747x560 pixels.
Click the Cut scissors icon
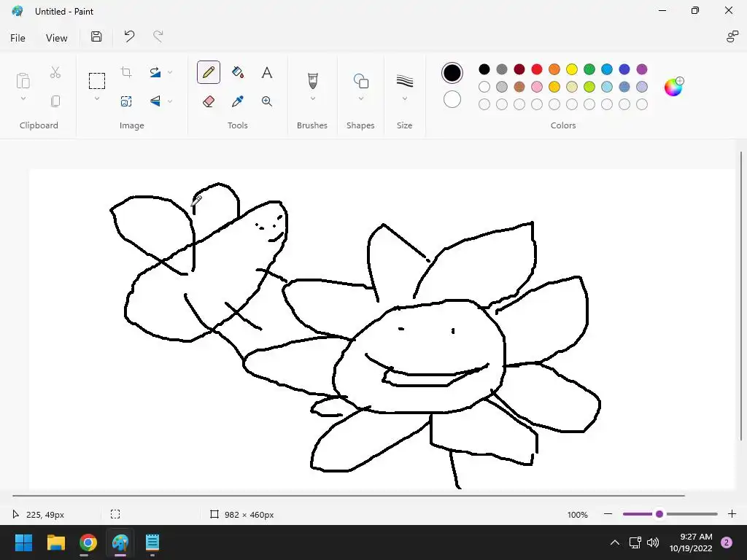(55, 72)
